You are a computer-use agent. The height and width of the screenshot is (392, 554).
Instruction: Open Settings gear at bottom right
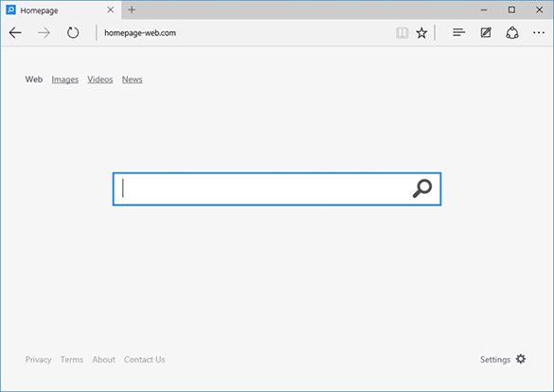click(x=521, y=359)
